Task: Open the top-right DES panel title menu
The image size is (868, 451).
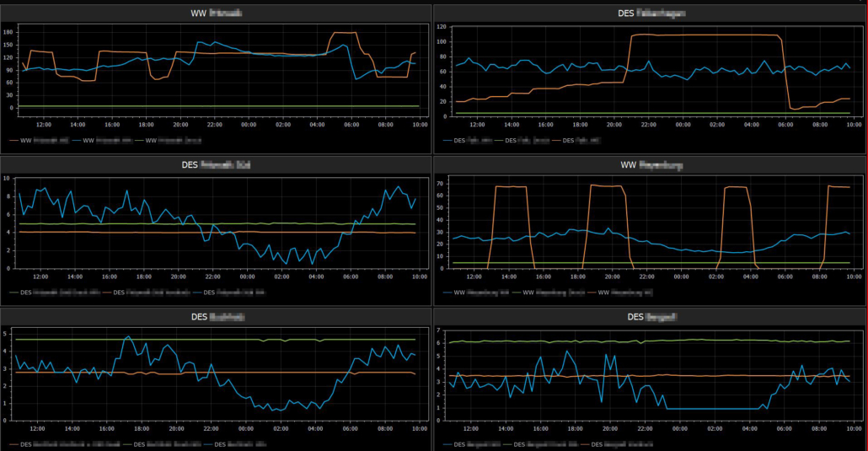Action: pos(650,13)
